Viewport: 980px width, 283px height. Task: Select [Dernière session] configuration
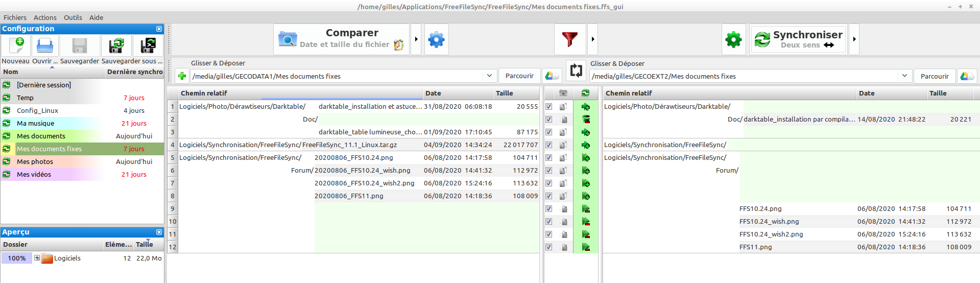(82, 85)
